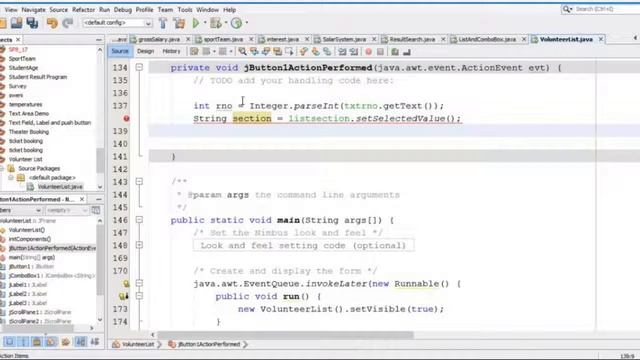Click the search magnifier icon at top right
Screen dimensions: 640x360
(567, 9)
